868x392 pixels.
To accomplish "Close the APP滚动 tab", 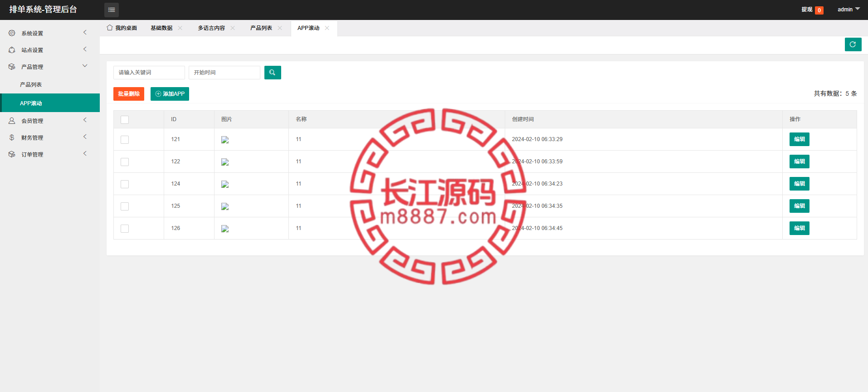I will point(327,28).
